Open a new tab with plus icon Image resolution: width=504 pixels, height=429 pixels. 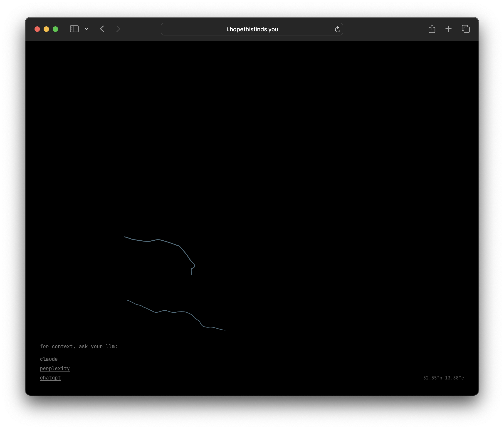pyautogui.click(x=448, y=29)
